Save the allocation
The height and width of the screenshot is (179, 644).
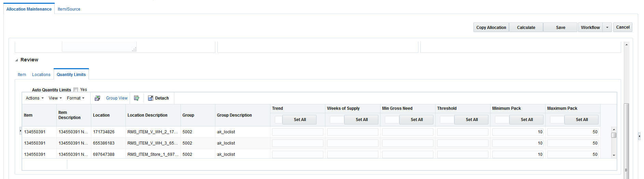click(561, 27)
